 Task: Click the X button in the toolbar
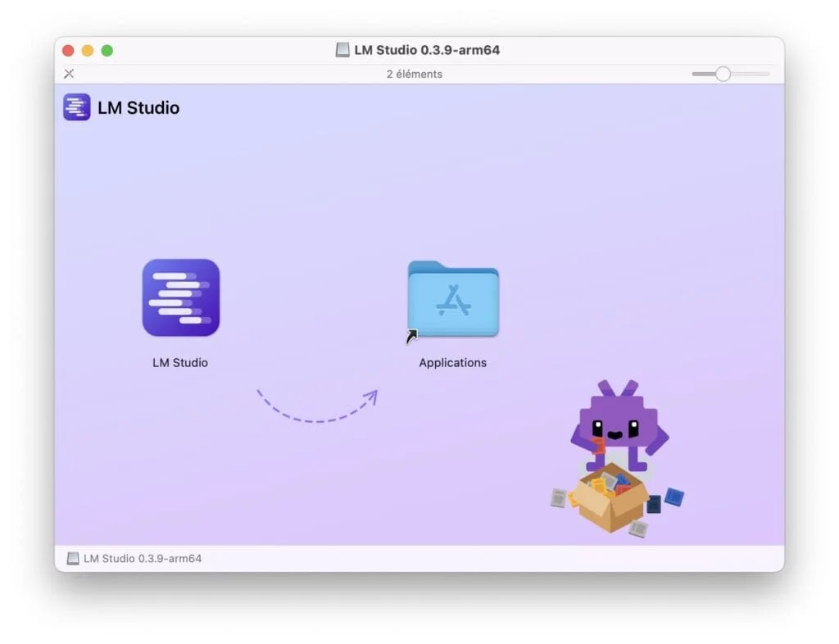(69, 73)
